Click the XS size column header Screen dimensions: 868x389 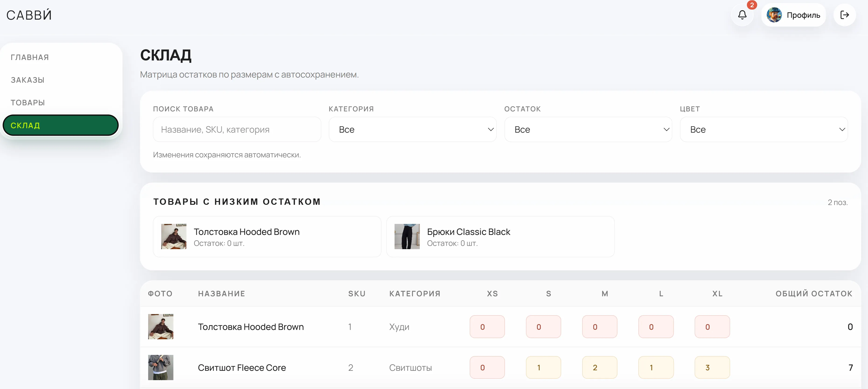click(492, 294)
